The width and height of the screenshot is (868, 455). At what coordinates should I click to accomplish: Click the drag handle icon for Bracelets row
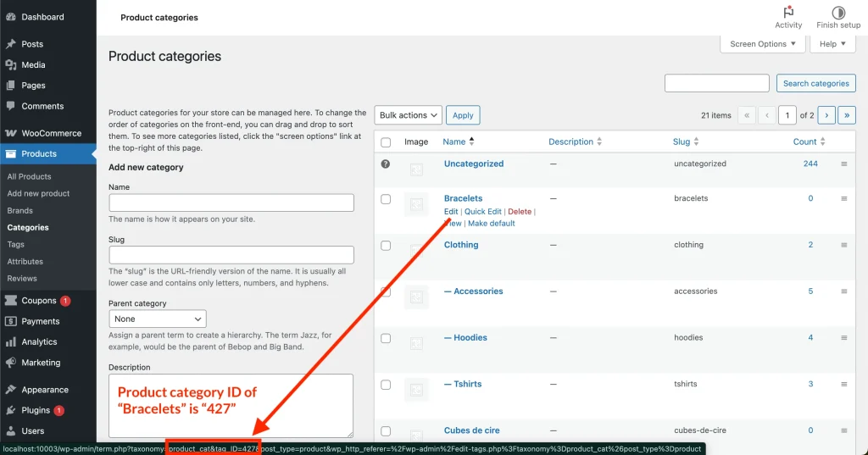coord(843,198)
